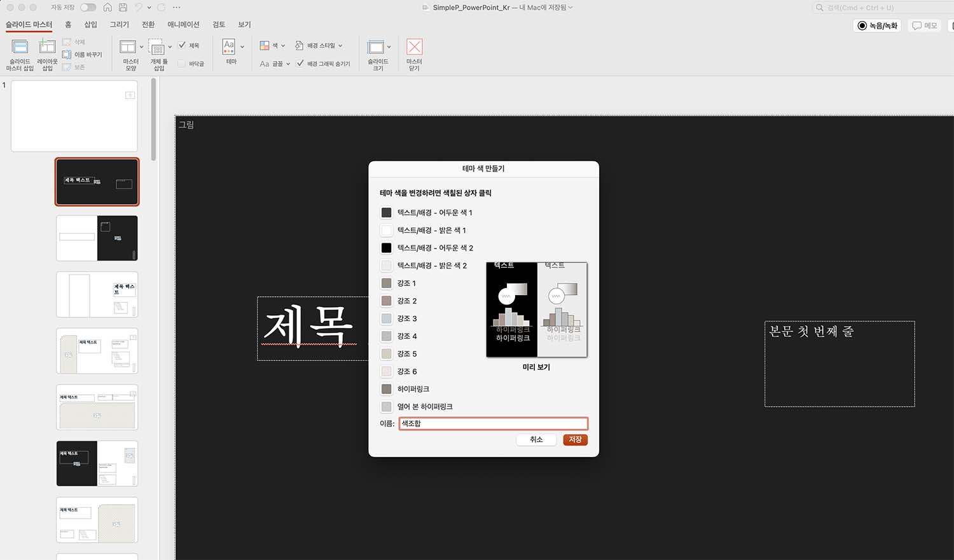Click the 하이퍼링크 color swatch
954x560 pixels.
pos(386,388)
